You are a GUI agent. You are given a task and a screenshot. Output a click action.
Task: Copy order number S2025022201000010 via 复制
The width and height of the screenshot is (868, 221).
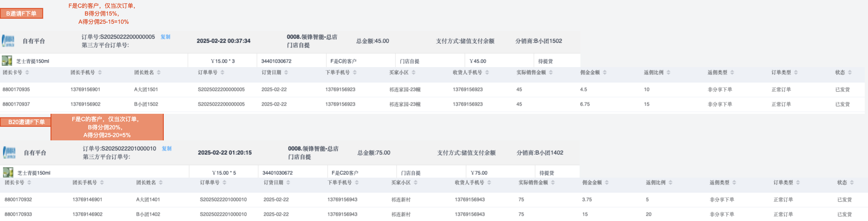(x=167, y=149)
